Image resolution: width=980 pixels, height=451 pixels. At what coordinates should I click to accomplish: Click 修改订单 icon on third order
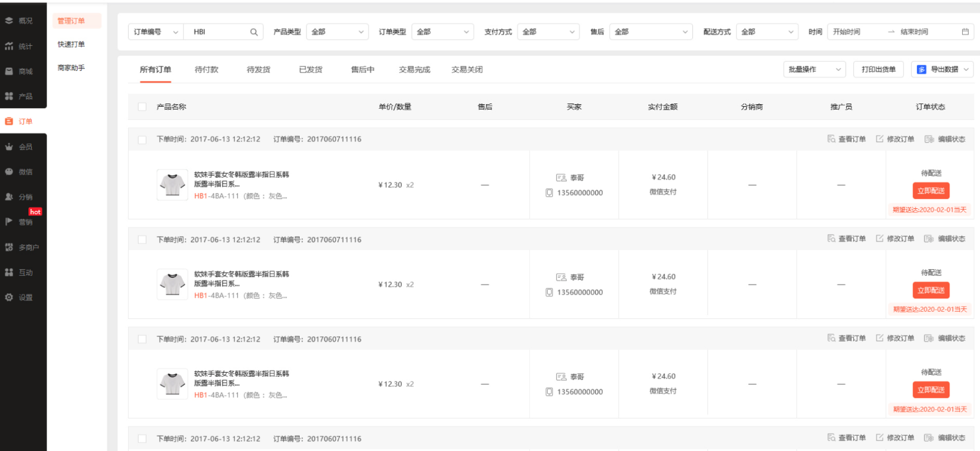[880, 338]
